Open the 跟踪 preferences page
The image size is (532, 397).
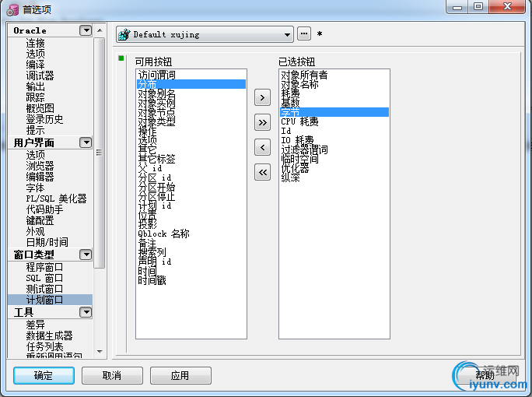click(35, 97)
